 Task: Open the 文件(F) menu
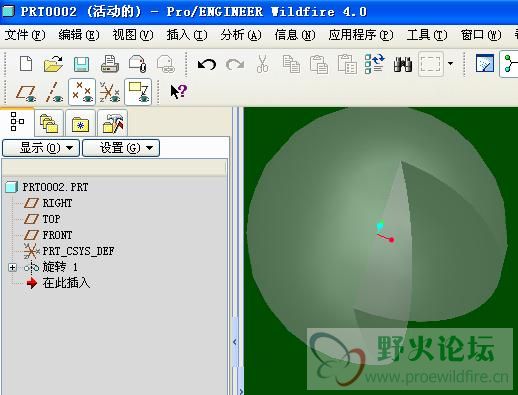[25, 35]
